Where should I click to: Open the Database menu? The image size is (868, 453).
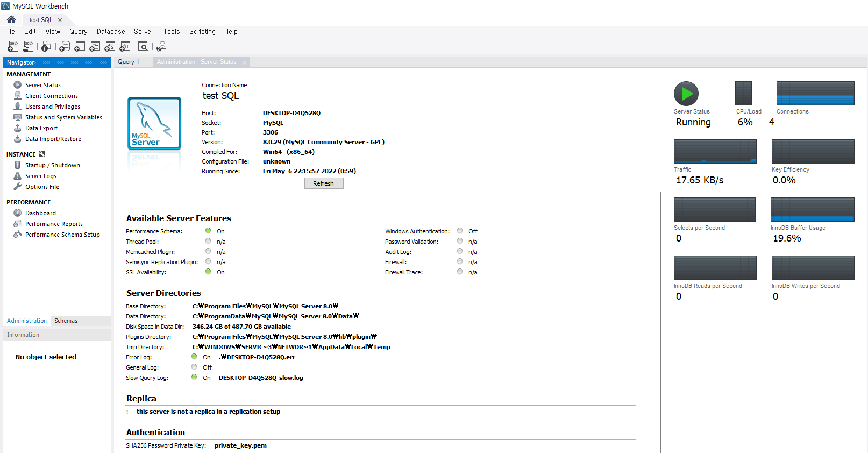click(111, 32)
